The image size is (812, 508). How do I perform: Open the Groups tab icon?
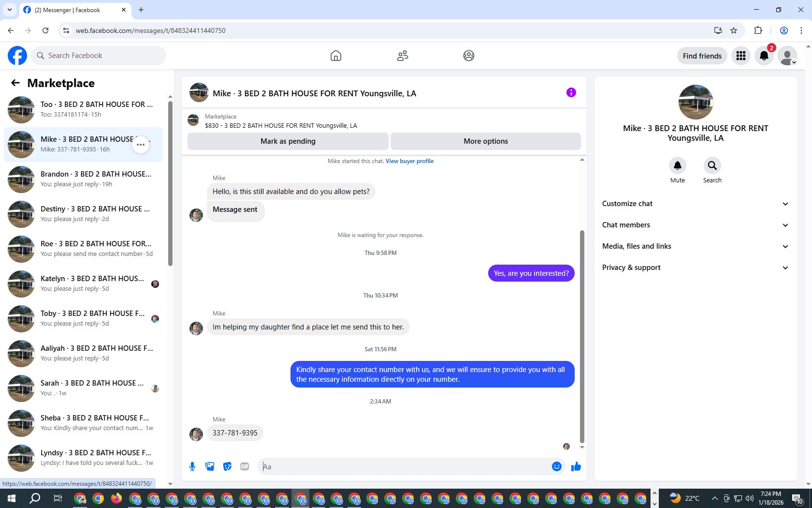[x=469, y=56]
